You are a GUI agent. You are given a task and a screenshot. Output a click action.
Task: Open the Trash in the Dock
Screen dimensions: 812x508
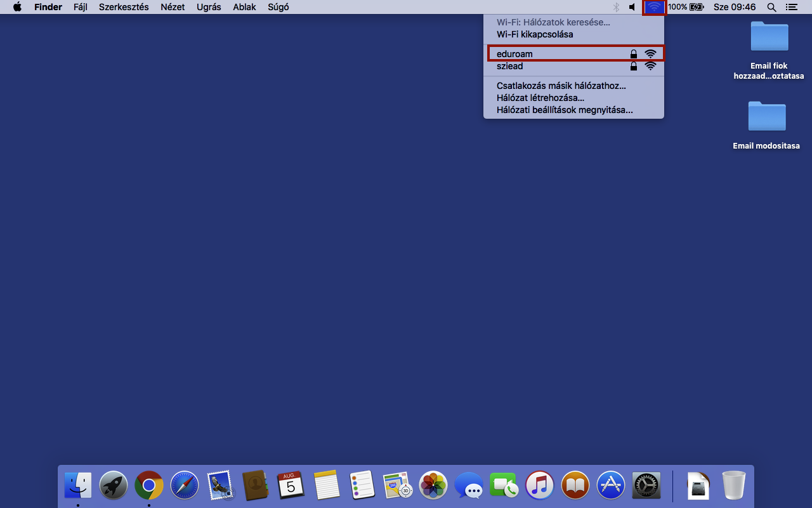point(733,486)
